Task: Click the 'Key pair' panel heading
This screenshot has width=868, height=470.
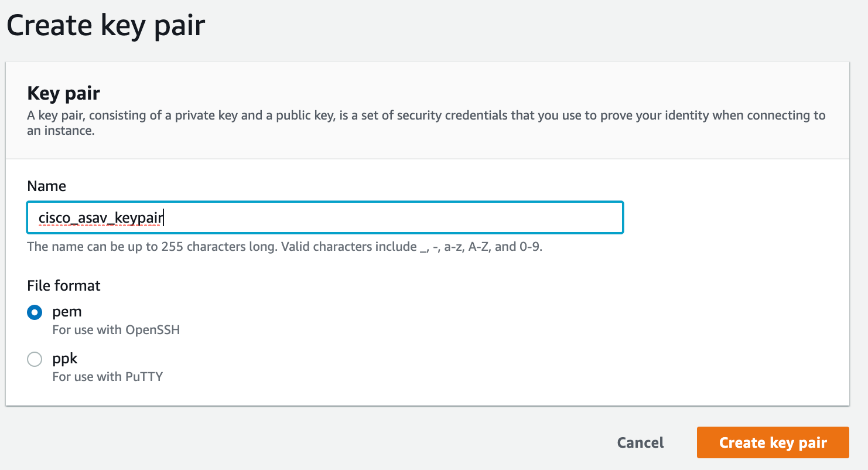Action: pos(64,93)
